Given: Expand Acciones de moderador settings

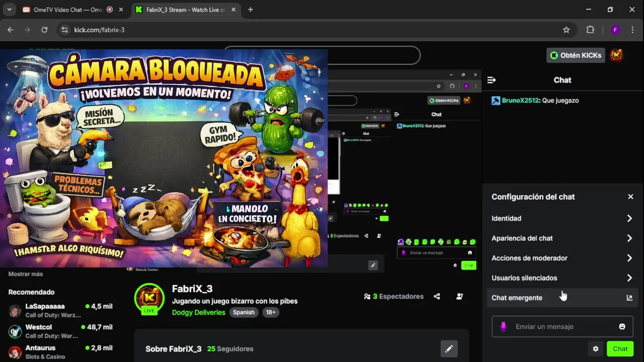Looking at the screenshot, I should [562, 258].
